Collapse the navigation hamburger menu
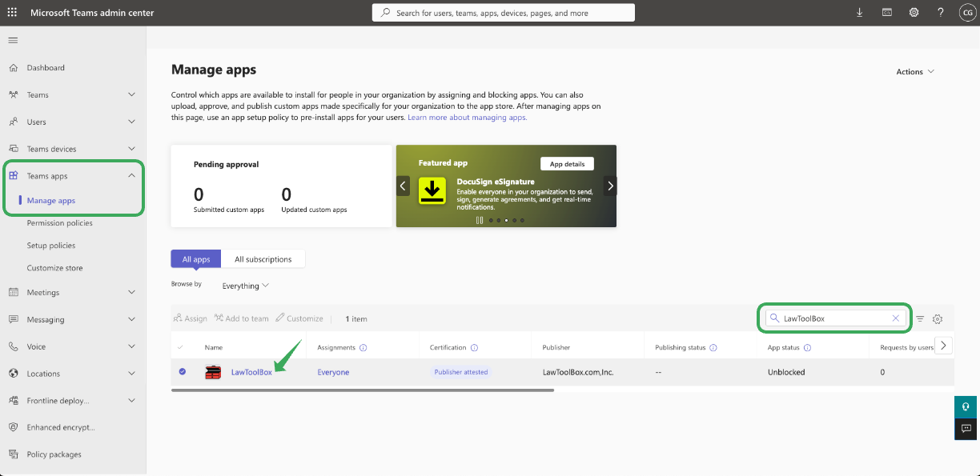This screenshot has width=980, height=476. 13,40
